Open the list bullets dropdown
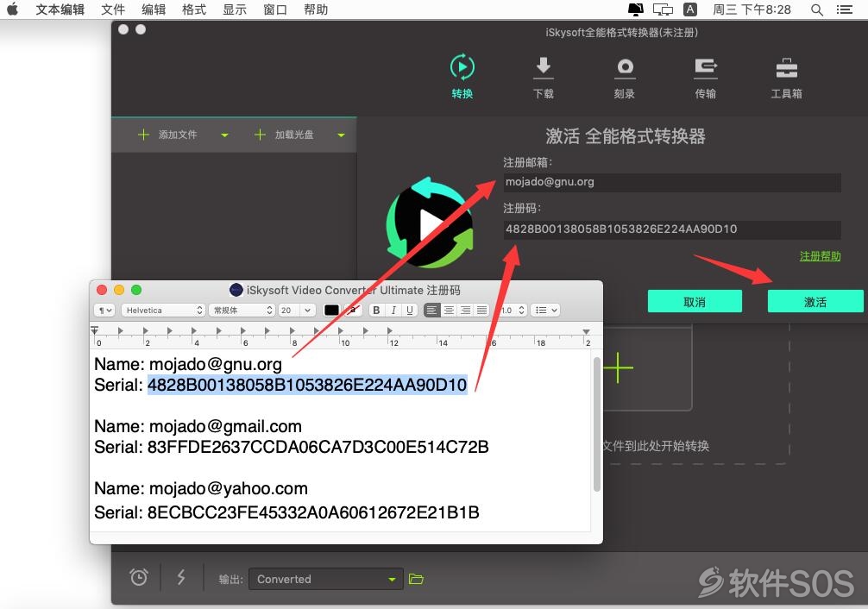868x609 pixels. (x=545, y=310)
